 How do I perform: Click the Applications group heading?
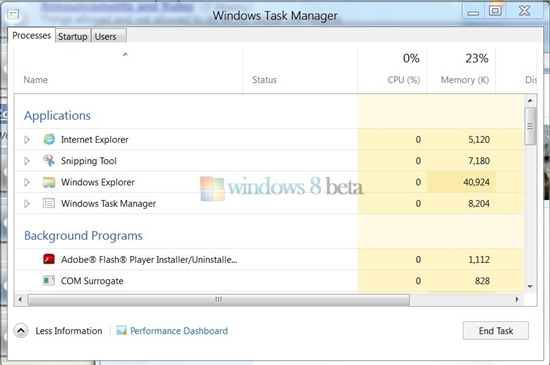click(58, 115)
